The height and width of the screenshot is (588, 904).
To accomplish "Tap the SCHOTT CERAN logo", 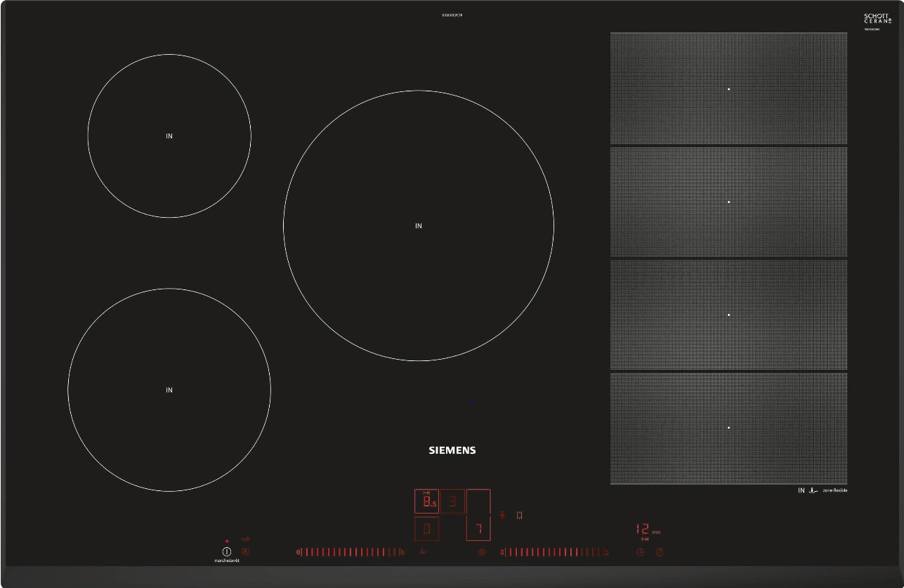I will (x=877, y=19).
